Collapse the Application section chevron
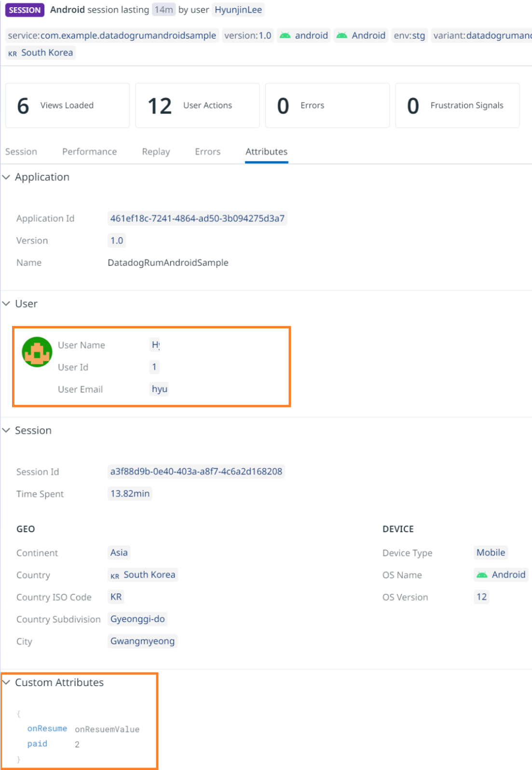This screenshot has width=532, height=770. [6, 177]
